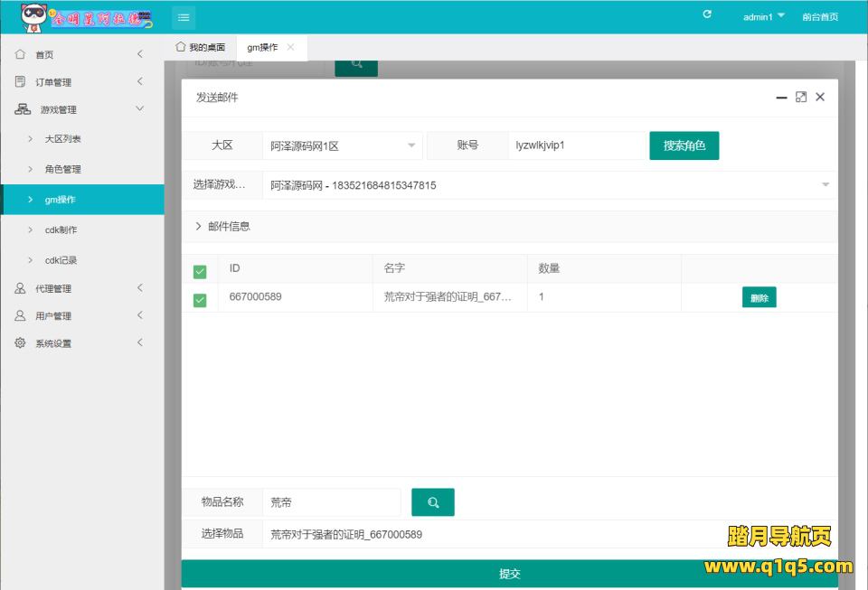Click the 系统设置 gear icon
868x590 pixels.
tap(18, 342)
